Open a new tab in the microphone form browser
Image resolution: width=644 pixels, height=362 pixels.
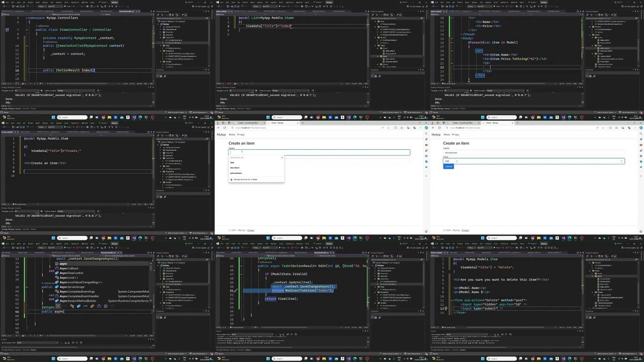pos(517,123)
